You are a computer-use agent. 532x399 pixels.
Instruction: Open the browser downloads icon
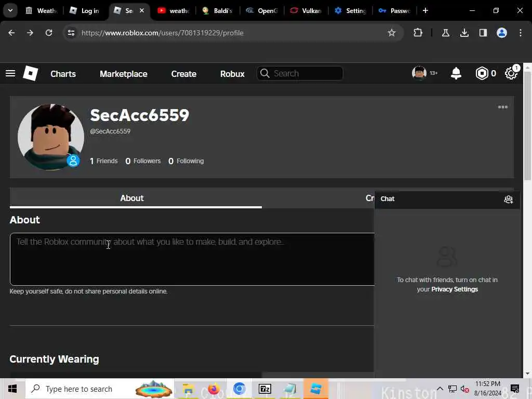[464, 33]
